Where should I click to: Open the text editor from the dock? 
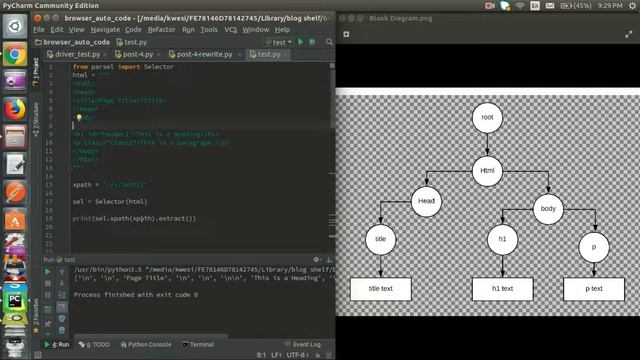(x=15, y=165)
